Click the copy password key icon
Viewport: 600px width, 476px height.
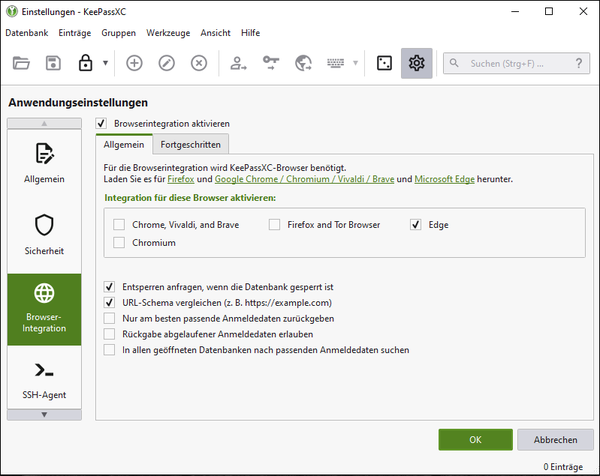(x=271, y=63)
